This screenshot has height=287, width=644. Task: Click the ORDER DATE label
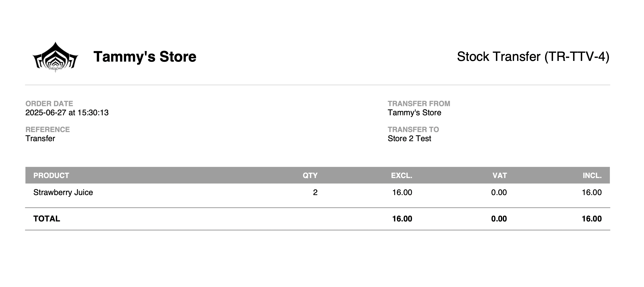[x=49, y=104]
